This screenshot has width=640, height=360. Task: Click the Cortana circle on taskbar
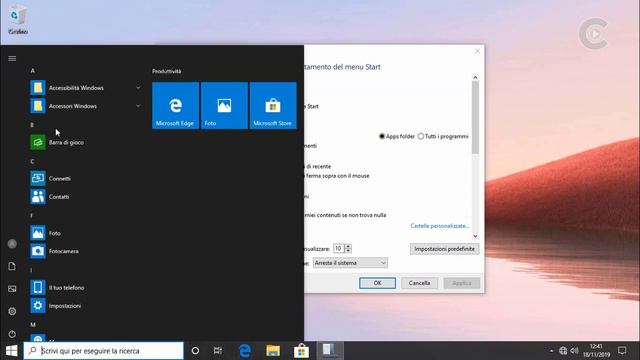click(195, 351)
